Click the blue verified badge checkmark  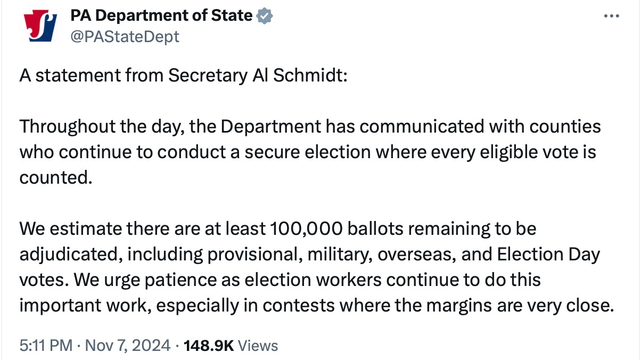point(264,16)
